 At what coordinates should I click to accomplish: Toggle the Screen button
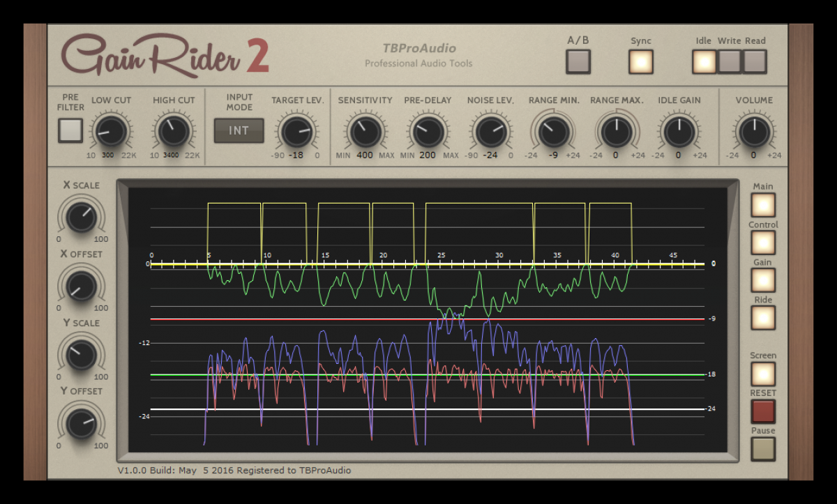click(762, 374)
